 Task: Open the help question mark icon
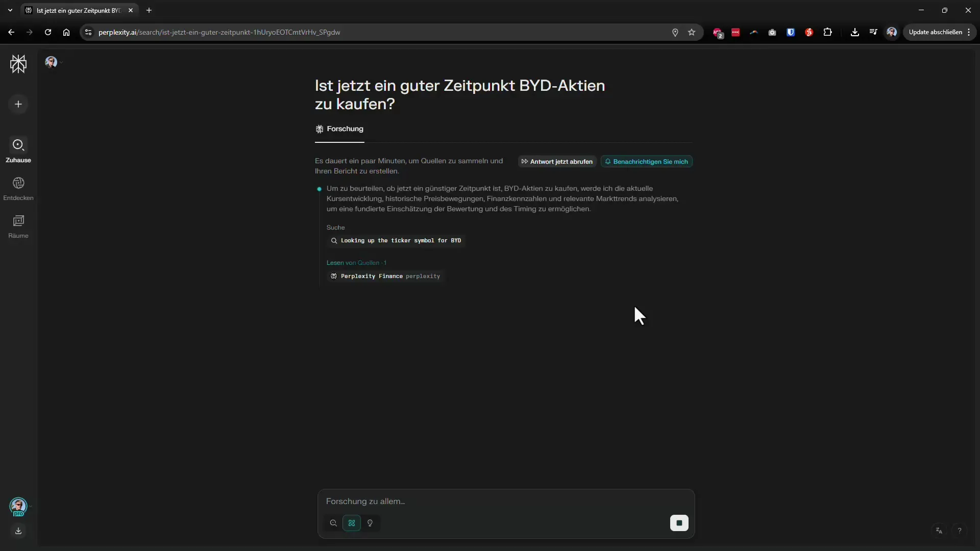pos(960,531)
